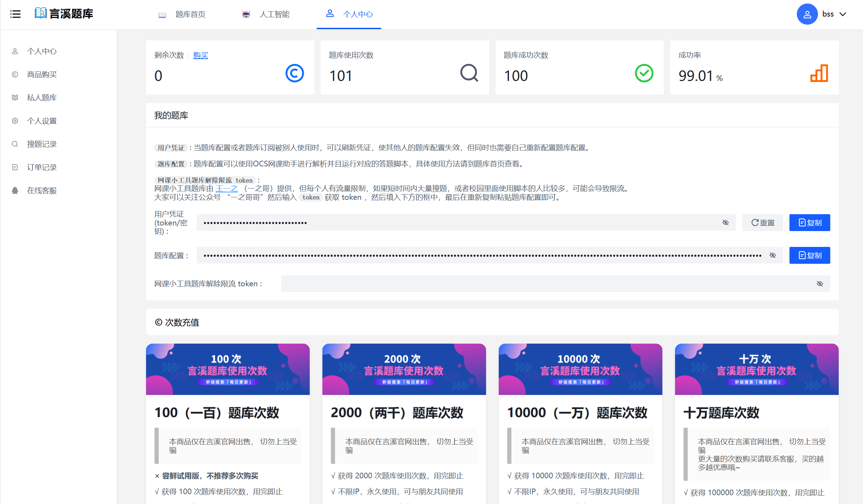Click the 购买 link beside 剩余次数
The width and height of the screenshot is (863, 504).
click(201, 55)
